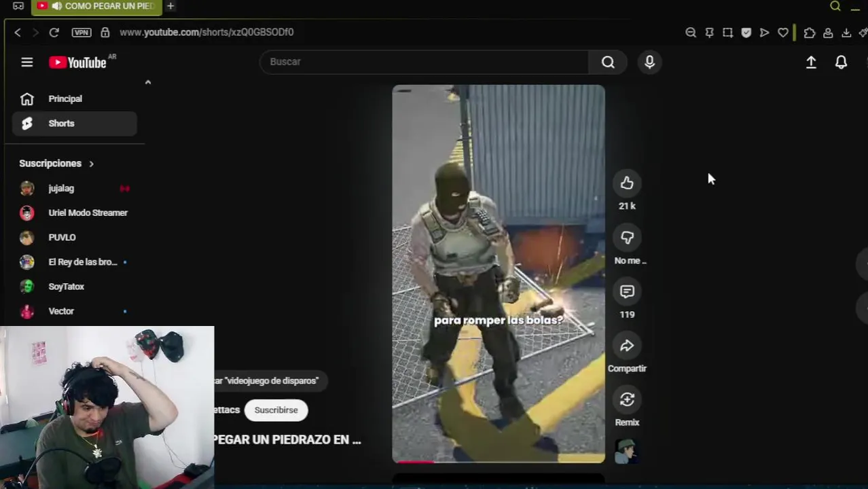Screen dimensions: 868x489
Task: Dislike the short with thumbs down
Action: (x=627, y=237)
